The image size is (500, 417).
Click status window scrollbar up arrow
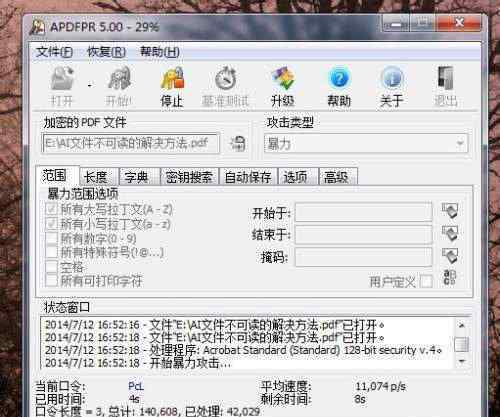[x=462, y=325]
